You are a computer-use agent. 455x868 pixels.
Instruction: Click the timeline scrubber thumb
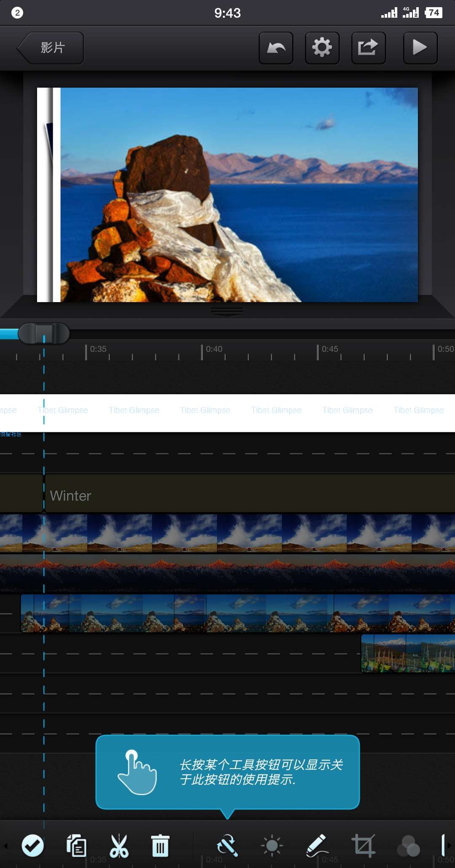tap(44, 334)
